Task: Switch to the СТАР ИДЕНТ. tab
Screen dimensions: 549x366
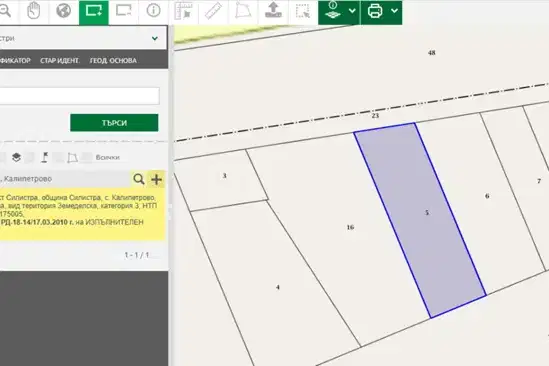Action: pyautogui.click(x=60, y=61)
